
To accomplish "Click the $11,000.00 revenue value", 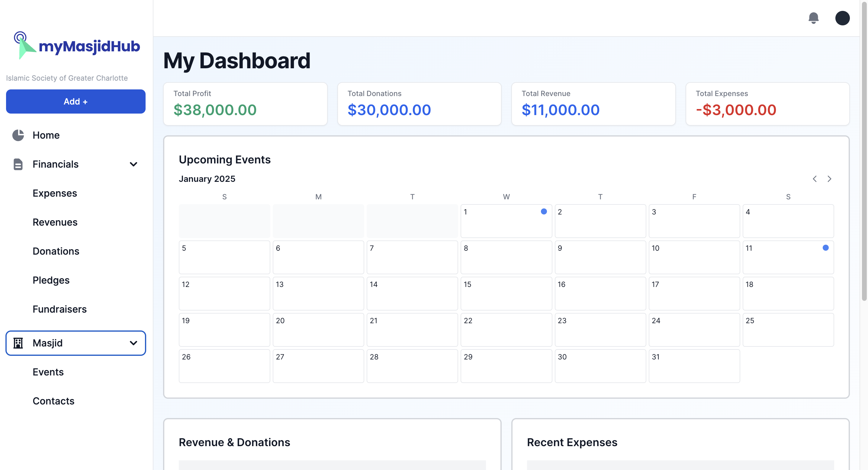I will pos(560,110).
